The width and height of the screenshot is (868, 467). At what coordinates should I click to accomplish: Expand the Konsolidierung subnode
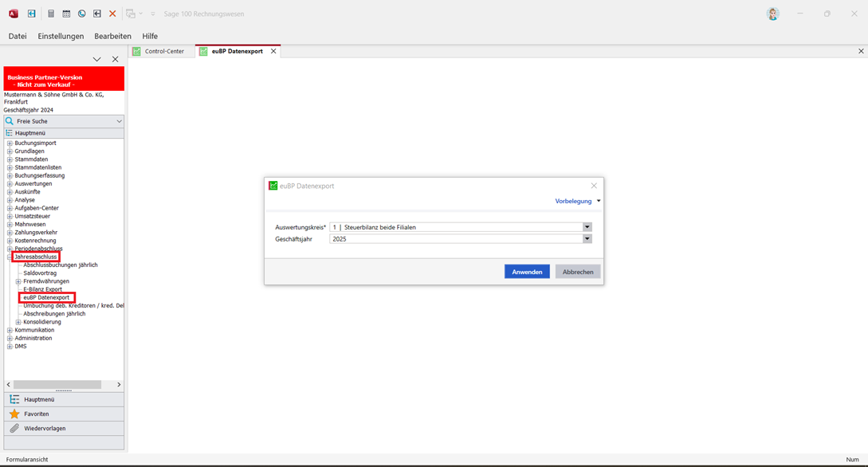(18, 322)
